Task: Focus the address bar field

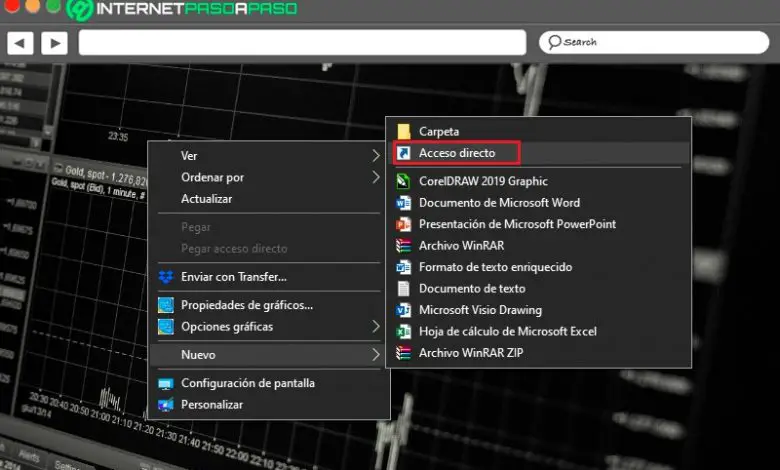Action: [302, 42]
